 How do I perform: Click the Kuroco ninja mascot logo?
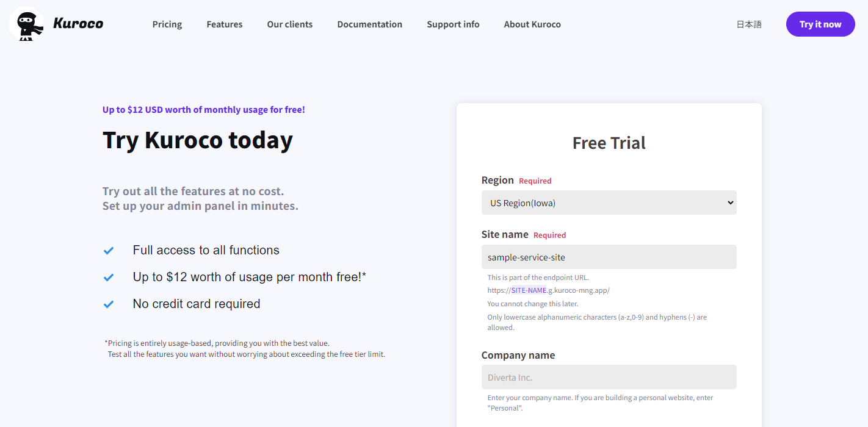[26, 24]
